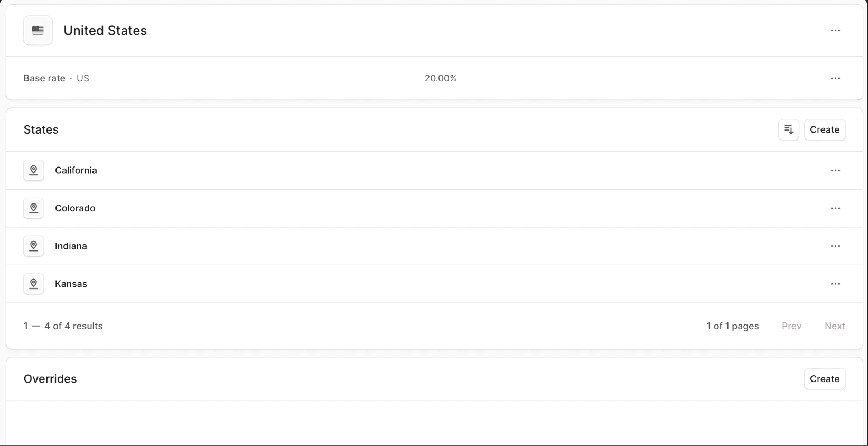The height and width of the screenshot is (446, 868).
Task: Click the United States flag icon
Action: tap(38, 30)
